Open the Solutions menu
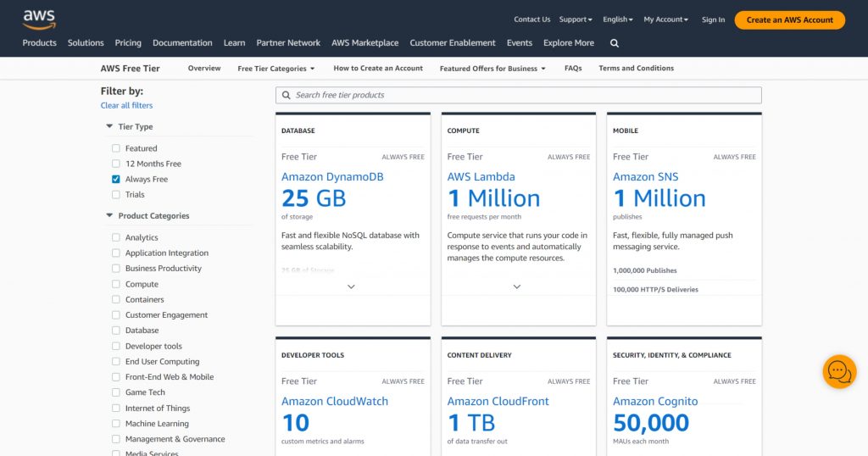 pyautogui.click(x=86, y=42)
